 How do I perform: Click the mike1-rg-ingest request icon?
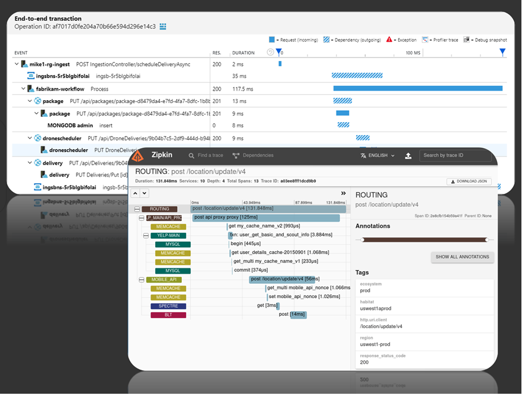[x=24, y=64]
